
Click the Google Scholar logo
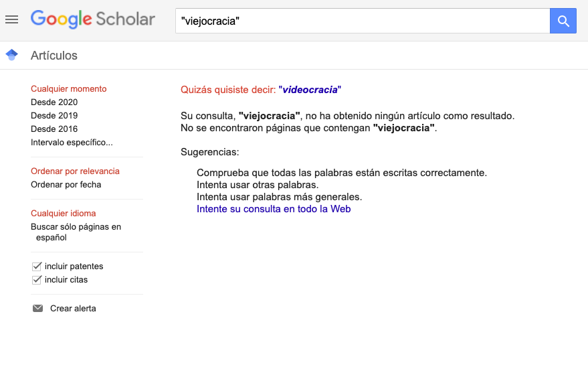click(x=92, y=19)
